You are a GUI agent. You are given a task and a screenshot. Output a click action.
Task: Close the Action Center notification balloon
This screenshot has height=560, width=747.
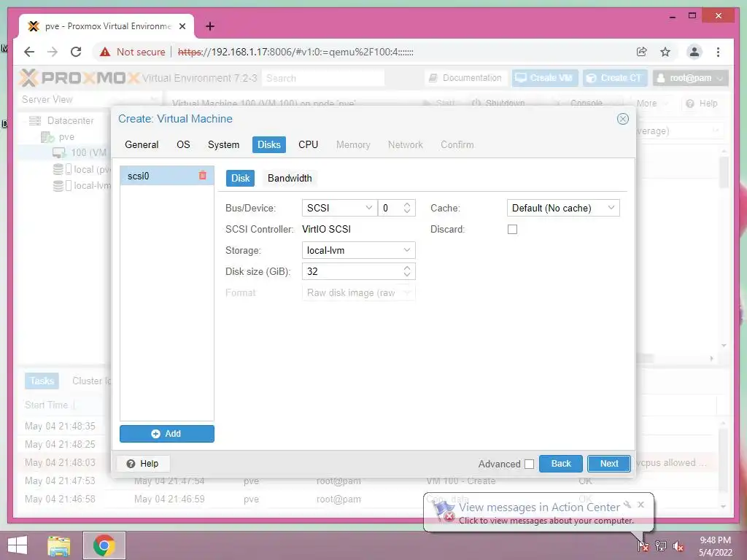pyautogui.click(x=640, y=505)
